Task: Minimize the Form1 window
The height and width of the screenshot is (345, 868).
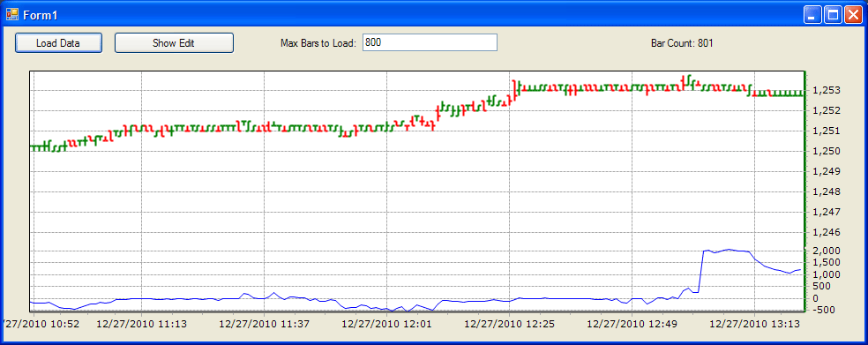Action: [812, 15]
